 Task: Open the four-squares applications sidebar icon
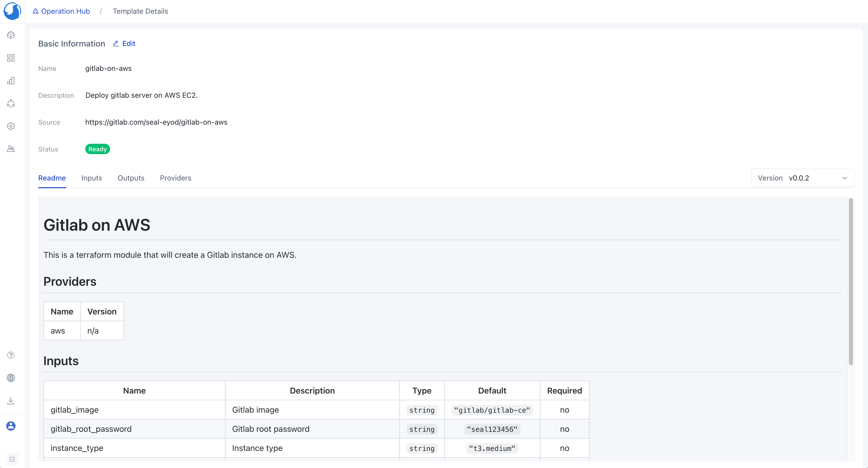pyautogui.click(x=11, y=58)
